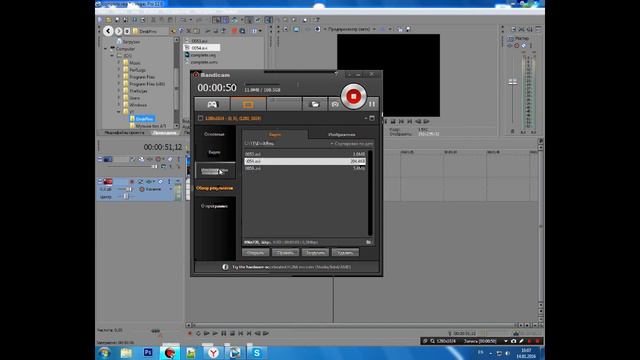Click the Vegas transport record button
This screenshot has width=640, height=360.
click(x=190, y=333)
